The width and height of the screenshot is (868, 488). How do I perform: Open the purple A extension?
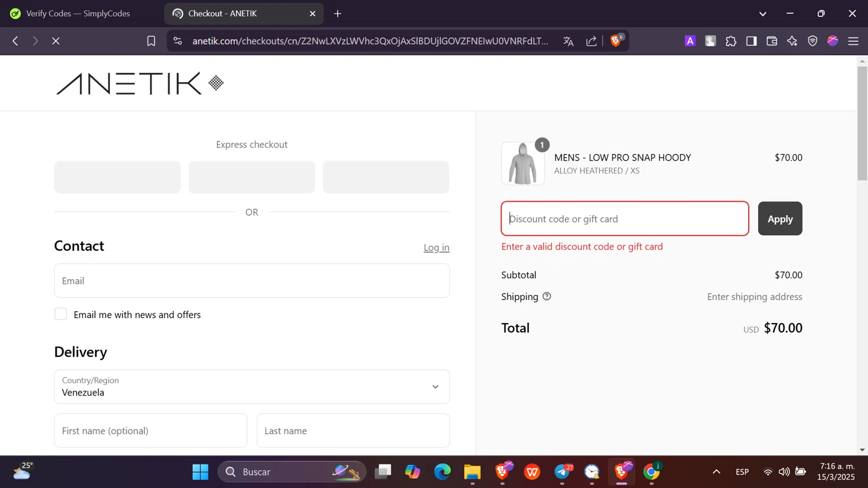(x=690, y=41)
